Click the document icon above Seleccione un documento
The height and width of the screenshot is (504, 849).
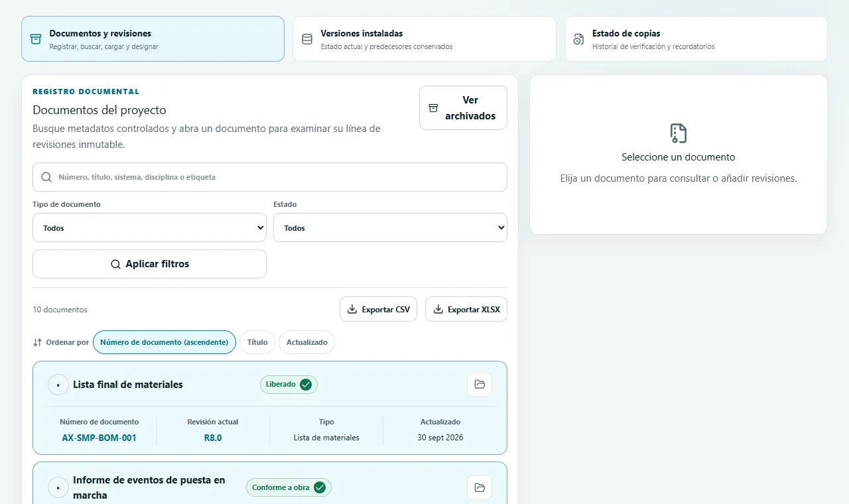point(678,133)
